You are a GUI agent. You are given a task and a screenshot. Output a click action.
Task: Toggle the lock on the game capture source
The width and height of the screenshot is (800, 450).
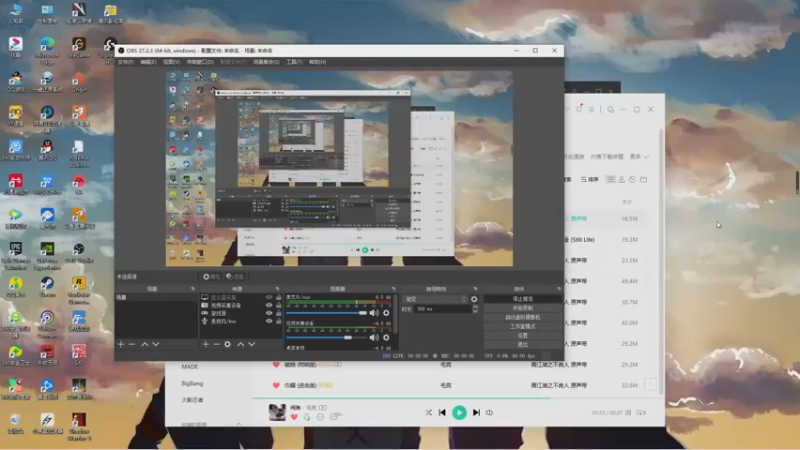(x=279, y=313)
